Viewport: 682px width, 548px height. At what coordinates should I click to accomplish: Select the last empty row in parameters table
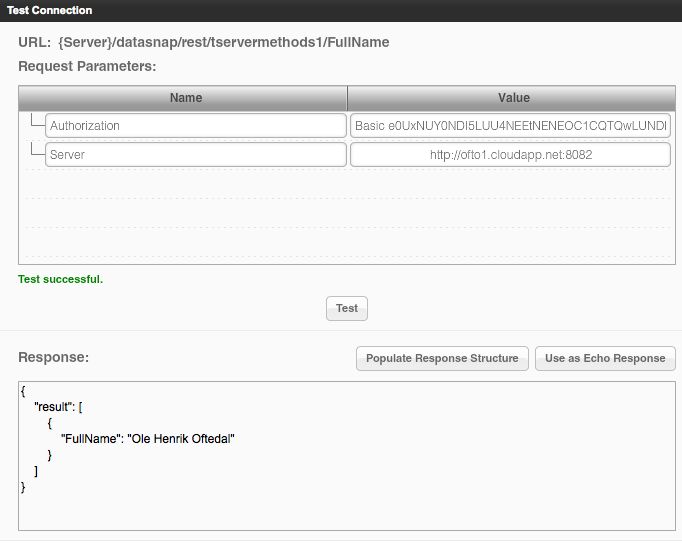[x=347, y=244]
